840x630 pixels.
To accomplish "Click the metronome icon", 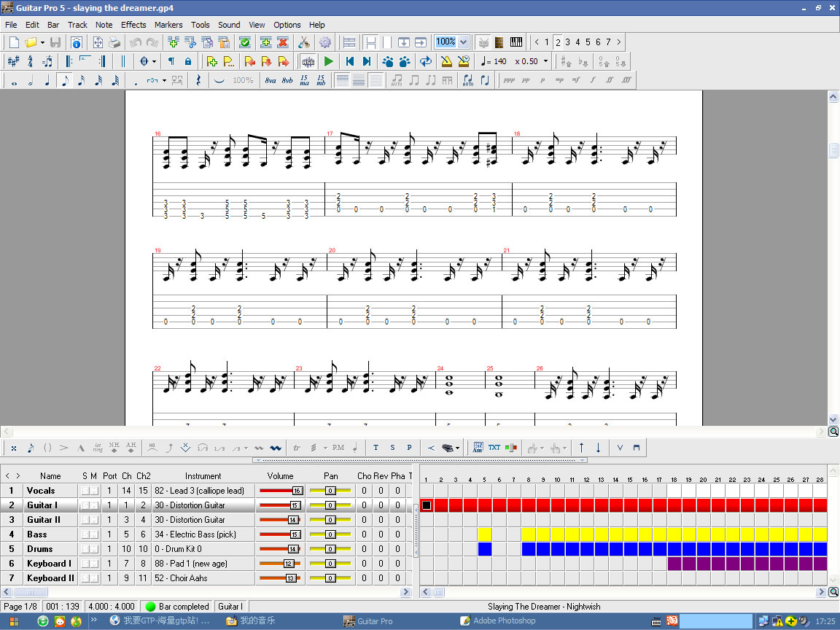I will [x=446, y=61].
